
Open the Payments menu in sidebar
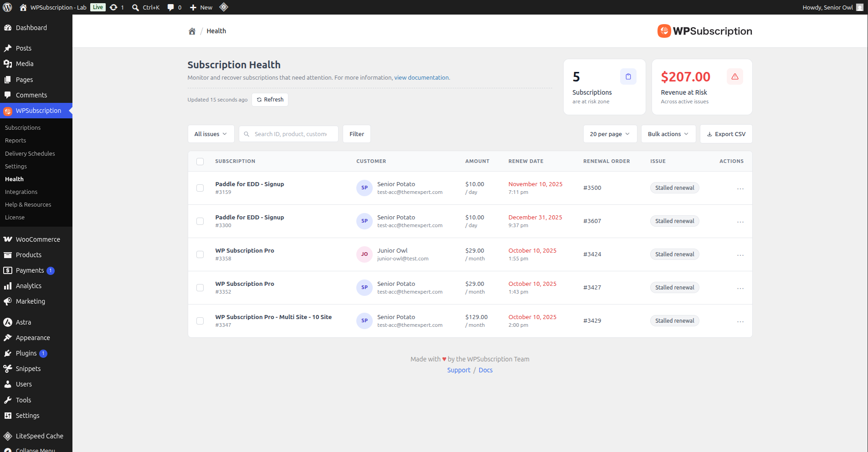click(x=36, y=270)
